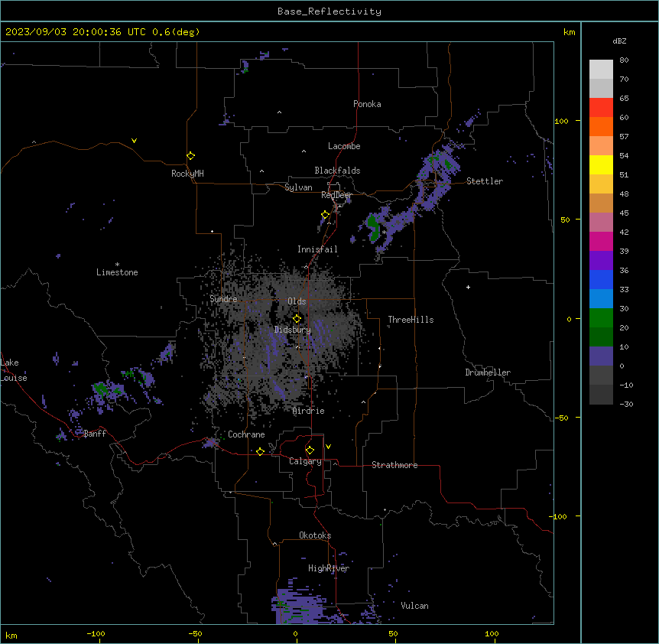Click the brown 45-48 dBZ legend swatch
This screenshot has height=644, width=659.
tap(601, 203)
